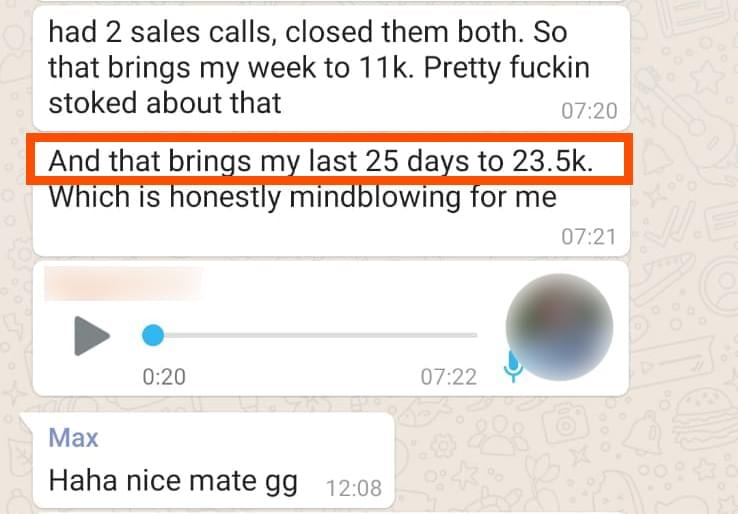Click 'Which is honestly mindblowing for me' text
Screen dimensions: 738x514
(x=303, y=197)
